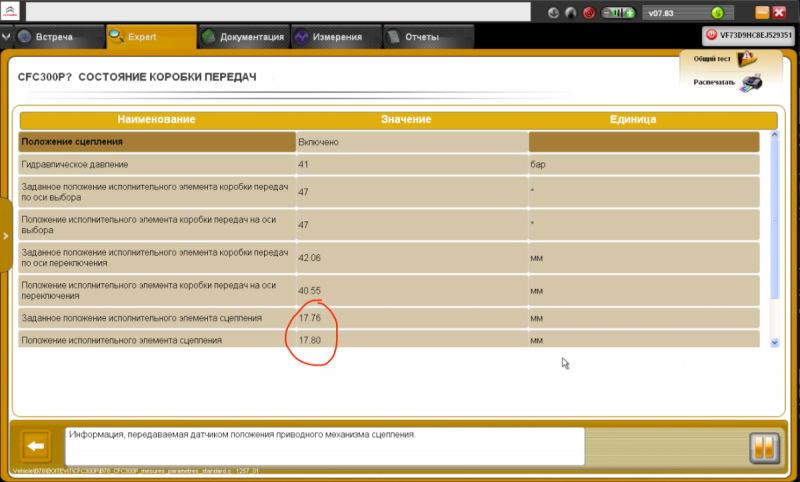Click the table scroll down arrow

click(x=774, y=343)
